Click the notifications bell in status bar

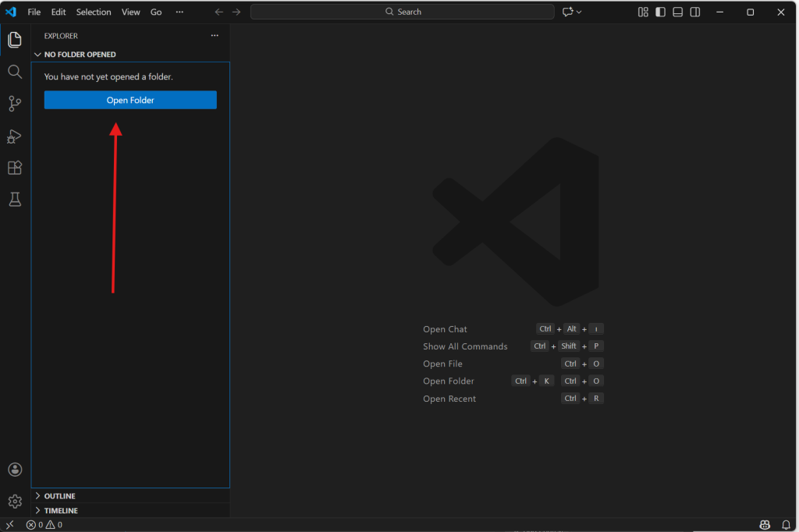(x=786, y=525)
